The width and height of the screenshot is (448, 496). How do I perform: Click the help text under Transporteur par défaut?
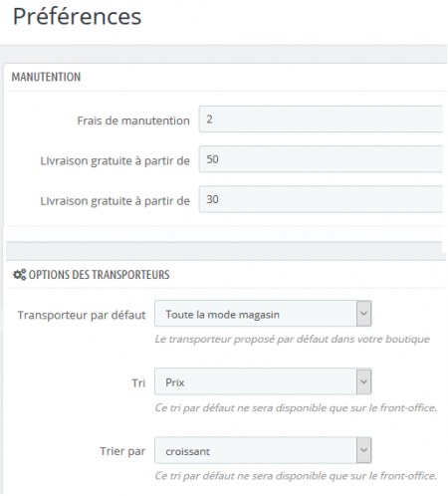tap(293, 340)
